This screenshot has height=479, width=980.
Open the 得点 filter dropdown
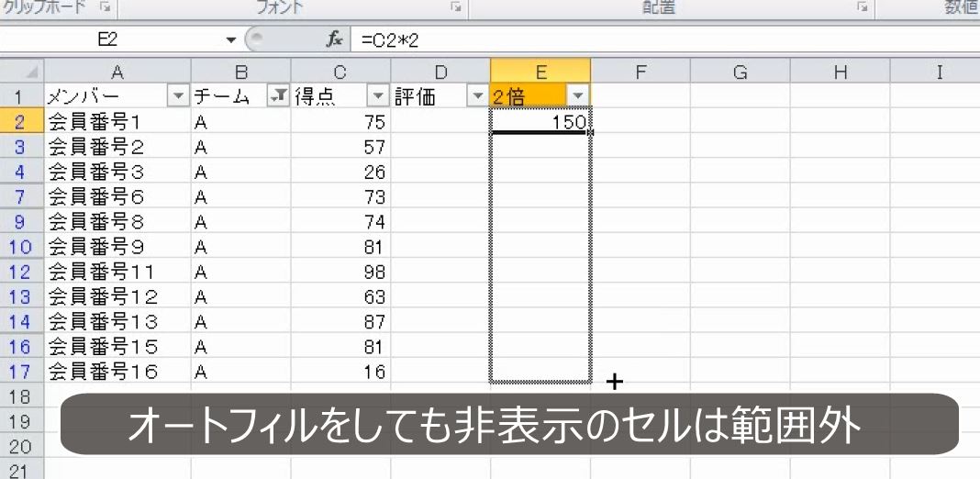click(377, 96)
